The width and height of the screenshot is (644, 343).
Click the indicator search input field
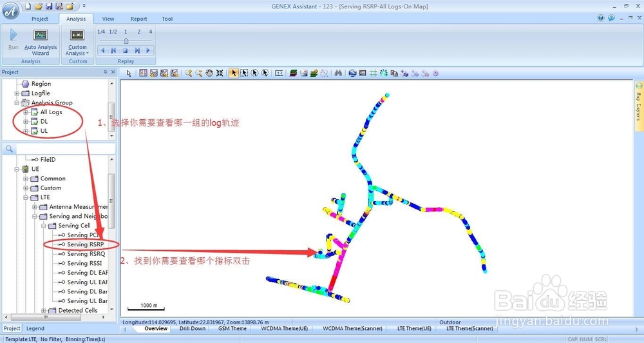point(66,149)
